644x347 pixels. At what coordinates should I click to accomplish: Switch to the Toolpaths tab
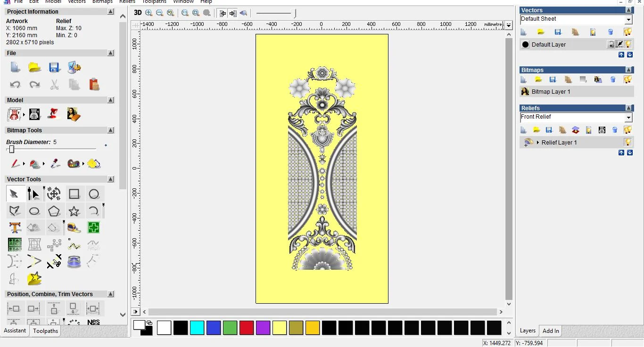pyautogui.click(x=45, y=331)
